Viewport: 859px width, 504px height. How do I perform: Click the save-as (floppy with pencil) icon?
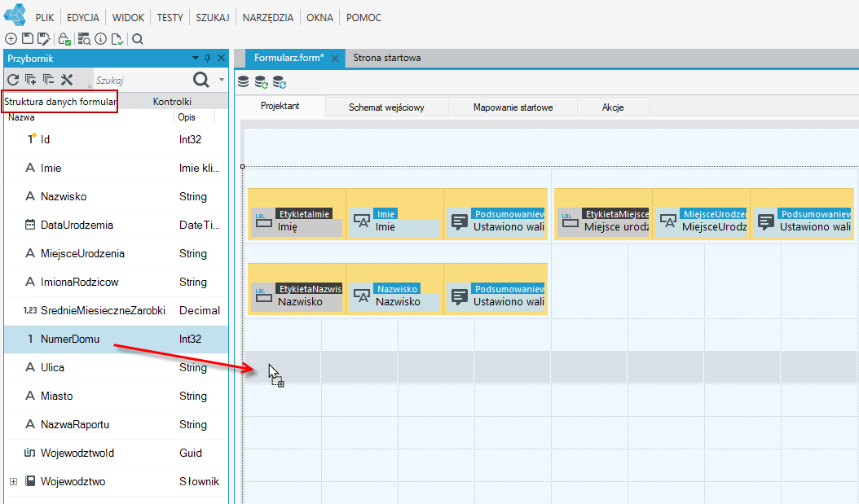coord(44,39)
